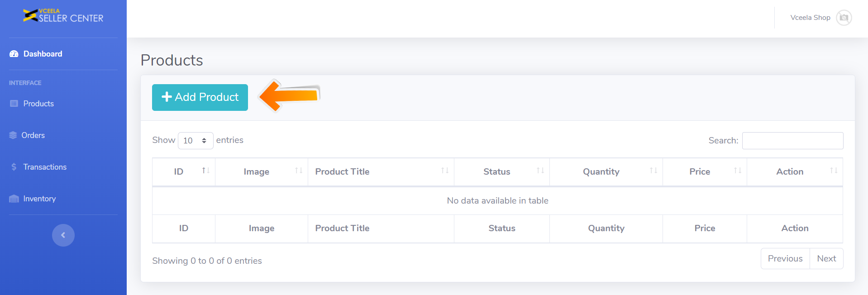The height and width of the screenshot is (295, 868).
Task: Go to the Inventory menu item
Action: [39, 199]
